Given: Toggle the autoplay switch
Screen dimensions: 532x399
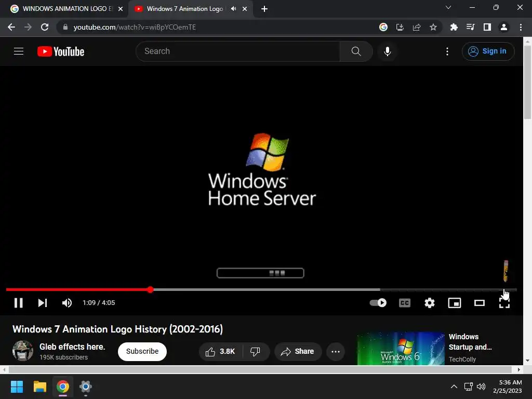Looking at the screenshot, I should pyautogui.click(x=378, y=303).
